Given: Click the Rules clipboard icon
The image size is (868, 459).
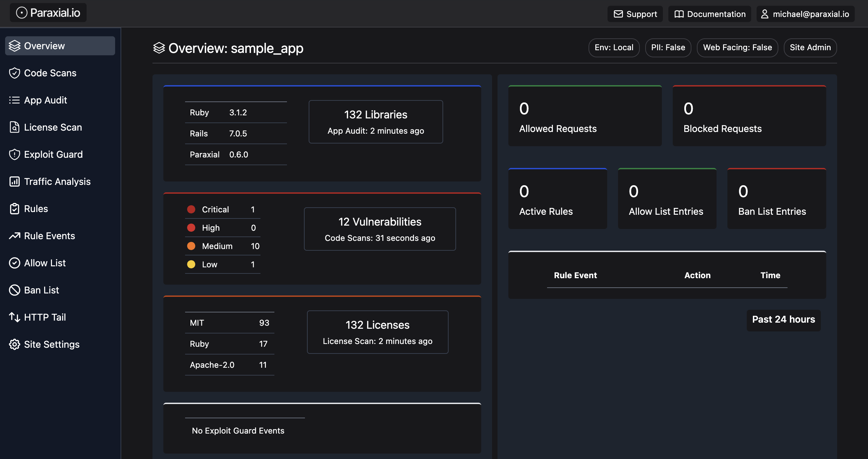Looking at the screenshot, I should click(15, 209).
